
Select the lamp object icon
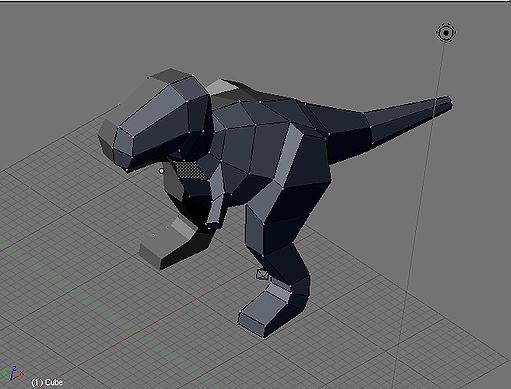(446, 33)
